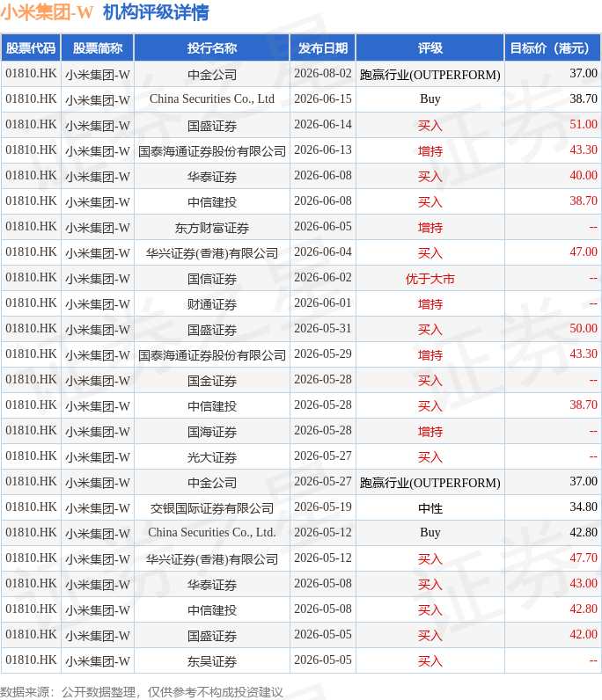Click the 股票代码 column header

point(31,47)
